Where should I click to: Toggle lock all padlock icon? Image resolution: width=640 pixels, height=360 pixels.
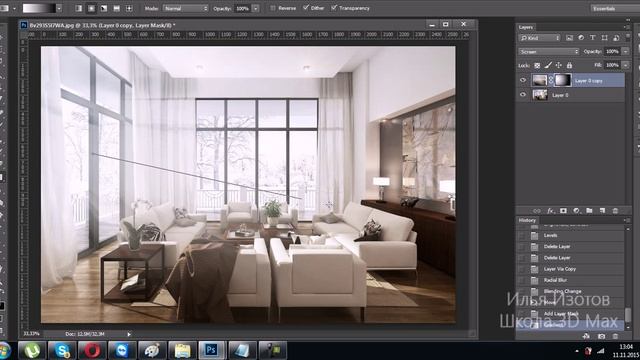click(569, 65)
